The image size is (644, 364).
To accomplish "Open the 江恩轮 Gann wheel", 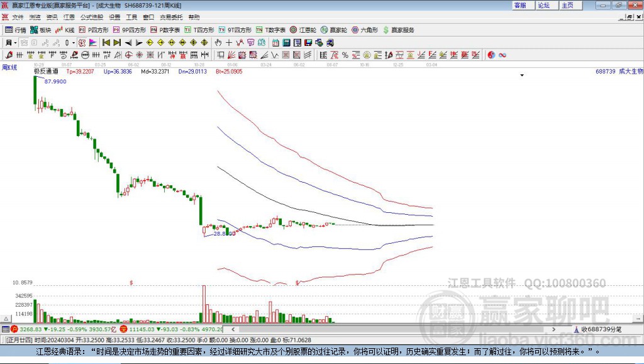I will click(303, 30).
